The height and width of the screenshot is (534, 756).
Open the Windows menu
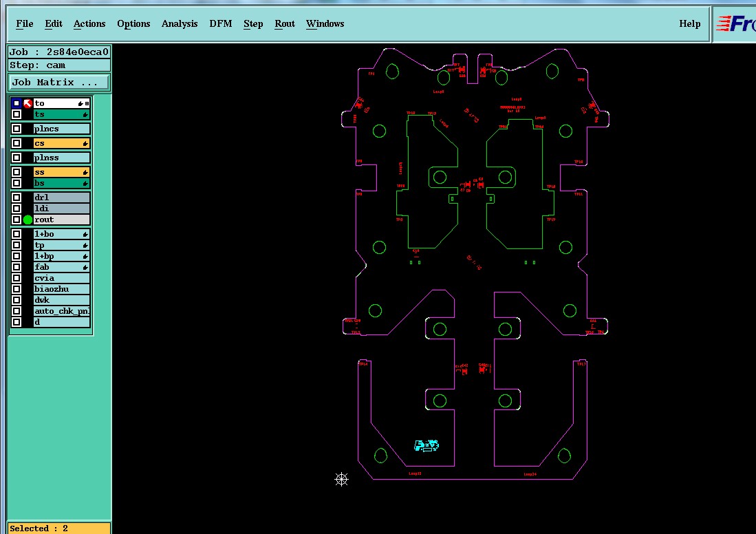pyautogui.click(x=325, y=23)
